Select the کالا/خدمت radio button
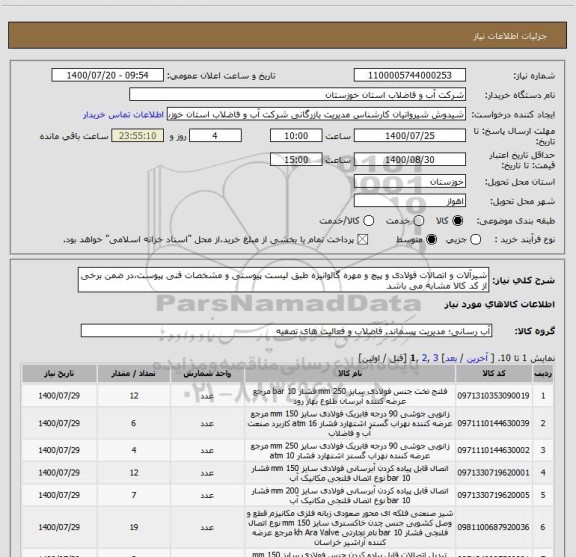The image size is (576, 557). point(368,220)
